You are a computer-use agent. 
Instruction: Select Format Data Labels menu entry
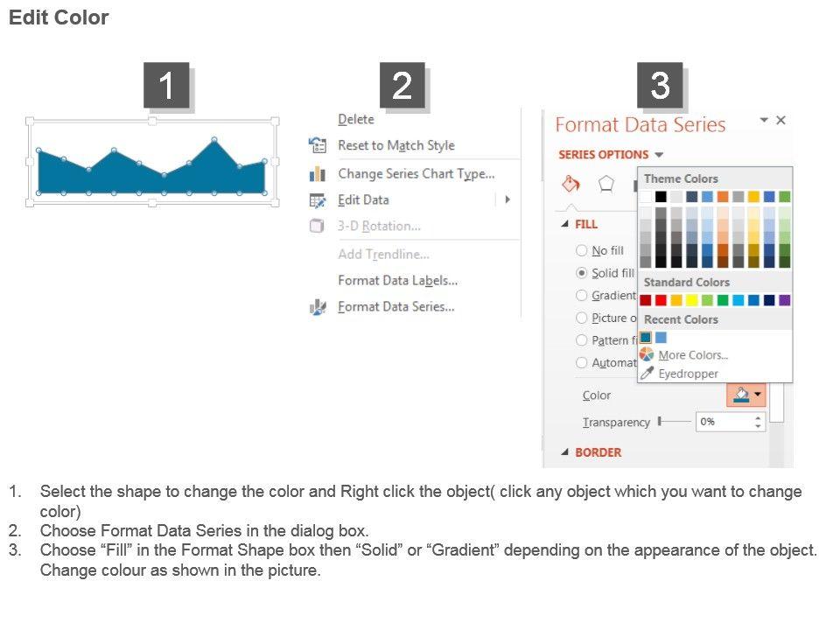coord(397,281)
